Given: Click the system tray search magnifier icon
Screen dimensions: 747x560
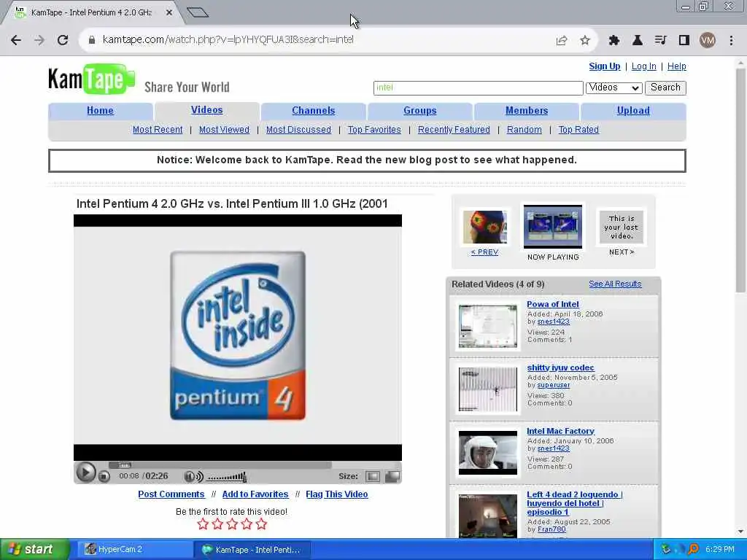Looking at the screenshot, I should (x=694, y=550).
